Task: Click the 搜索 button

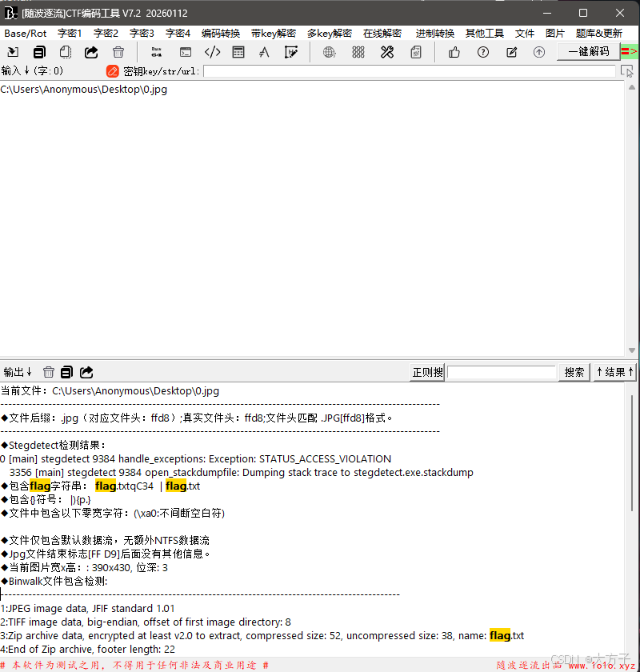Action: [x=574, y=372]
